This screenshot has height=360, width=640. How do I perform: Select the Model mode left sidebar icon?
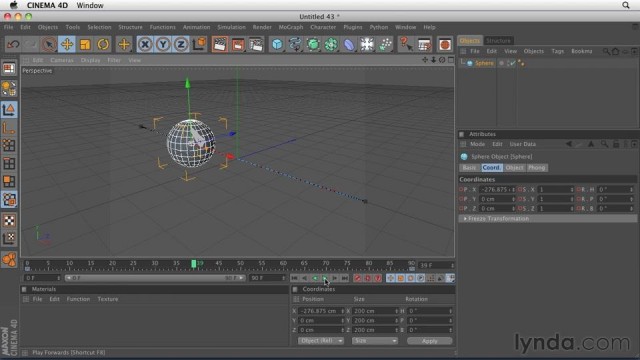click(9, 109)
